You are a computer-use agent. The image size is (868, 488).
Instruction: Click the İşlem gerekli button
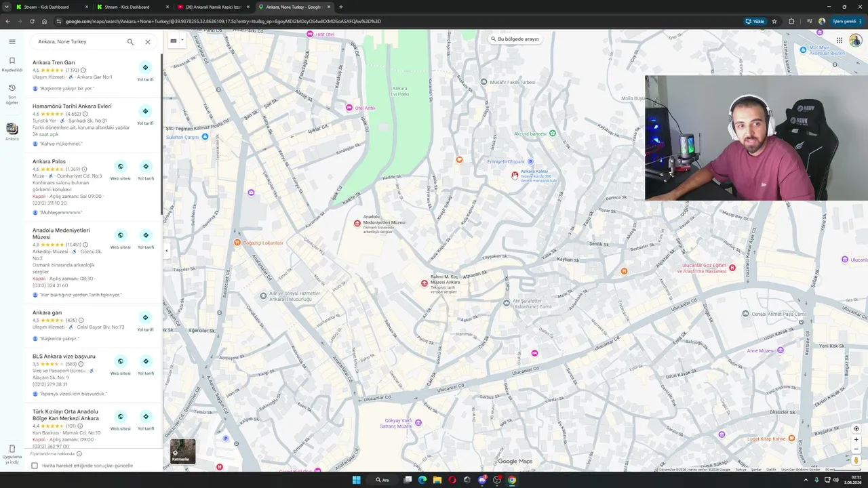[848, 21]
